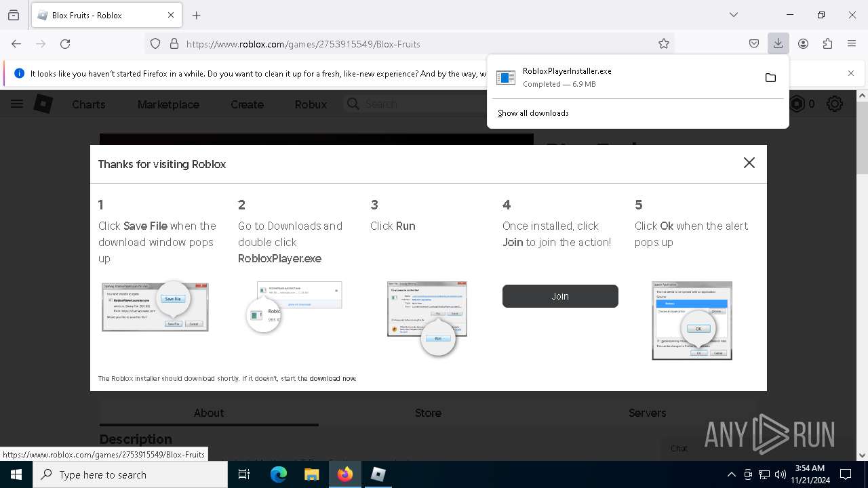Open Marketplace in Roblox navigation

168,104
